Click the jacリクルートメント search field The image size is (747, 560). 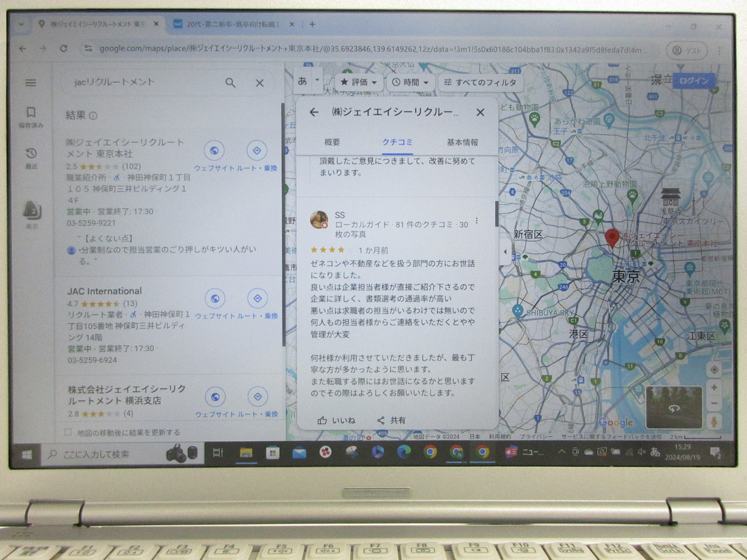pyautogui.click(x=145, y=82)
